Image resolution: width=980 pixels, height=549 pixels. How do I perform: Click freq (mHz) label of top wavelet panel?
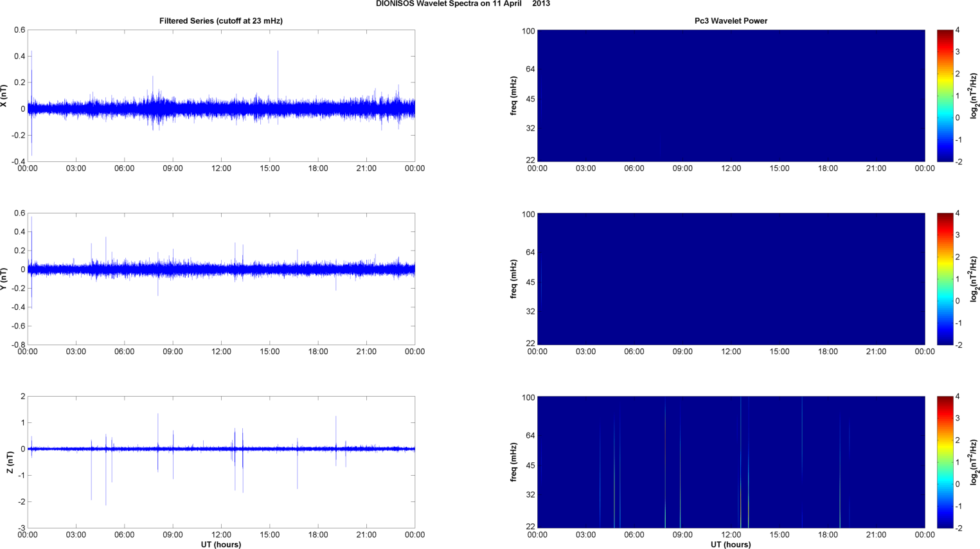513,96
